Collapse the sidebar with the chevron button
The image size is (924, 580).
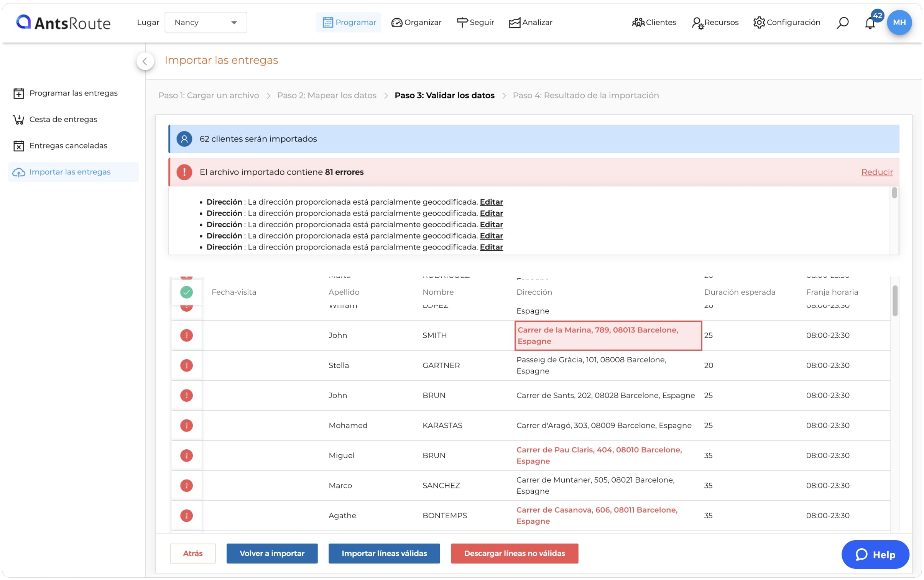point(145,61)
